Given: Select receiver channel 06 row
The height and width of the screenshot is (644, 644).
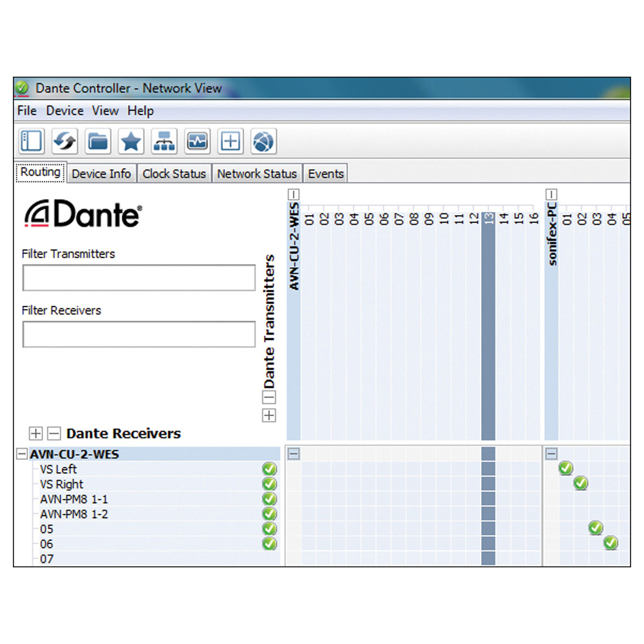Looking at the screenshot, I should (x=159, y=544).
